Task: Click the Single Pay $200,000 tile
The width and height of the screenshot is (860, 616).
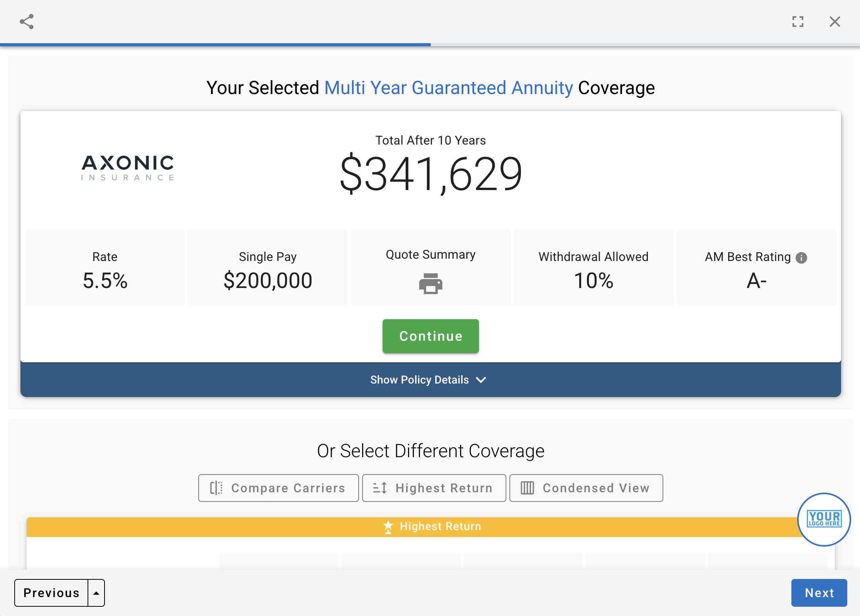Action: point(268,268)
